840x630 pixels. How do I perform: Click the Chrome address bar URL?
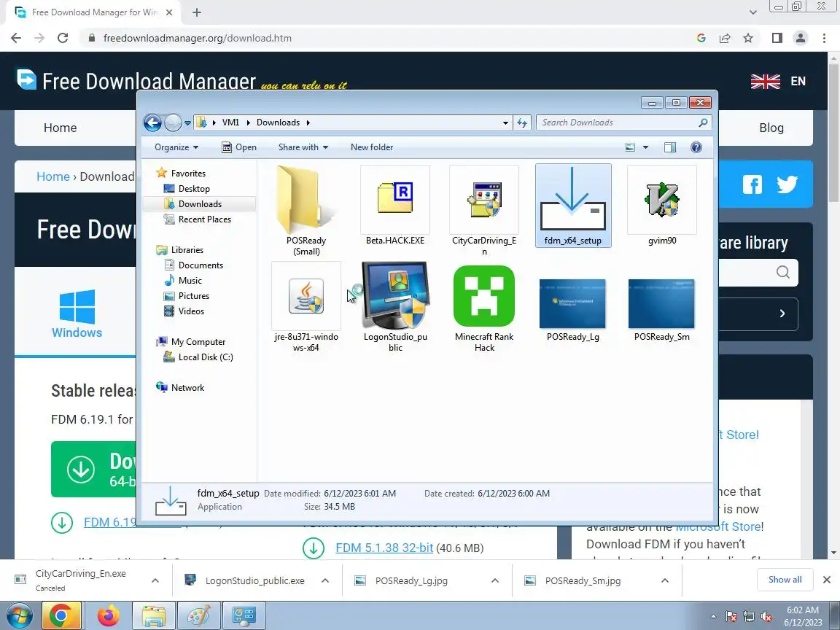coord(197,38)
